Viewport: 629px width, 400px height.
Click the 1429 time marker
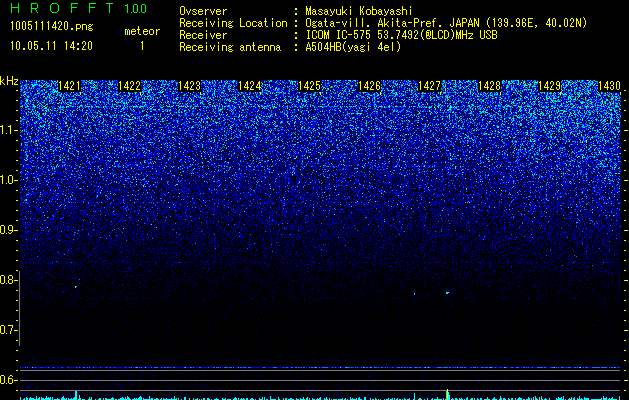549,86
